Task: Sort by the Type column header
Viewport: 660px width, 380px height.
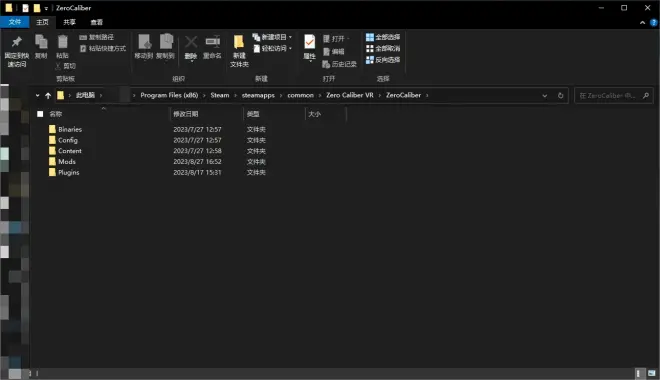Action: (253, 114)
